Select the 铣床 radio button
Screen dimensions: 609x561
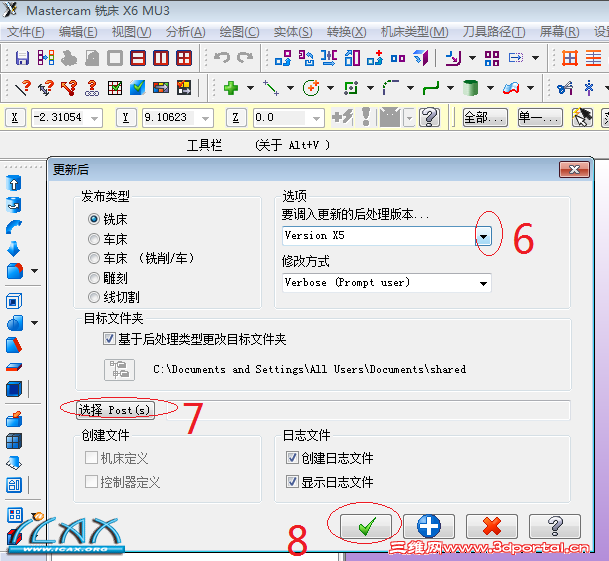point(94,219)
